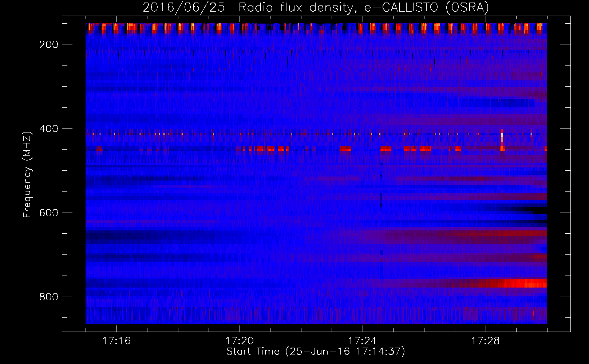Image resolution: width=589 pixels, height=364 pixels.
Task: Click the plot title '2016/06/25 Radio flux density'
Action: [x=316, y=7]
